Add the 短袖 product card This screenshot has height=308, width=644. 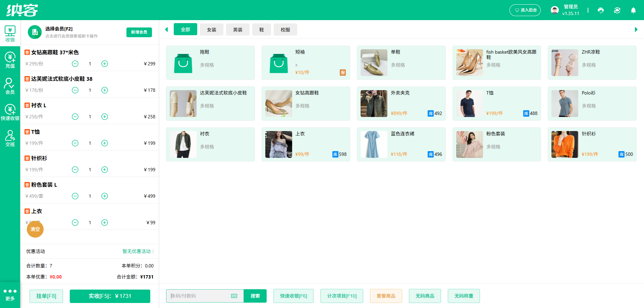[306, 63]
